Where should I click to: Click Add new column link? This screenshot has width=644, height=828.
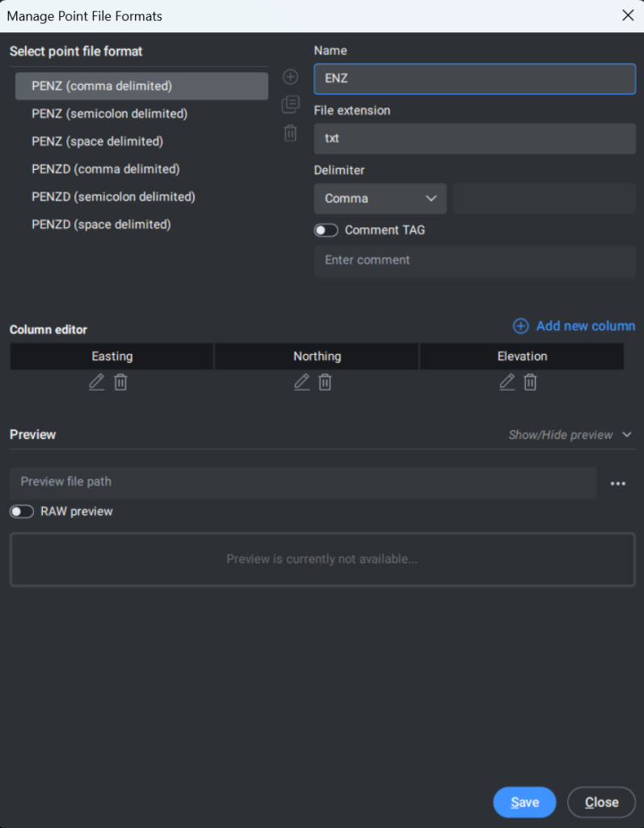pos(574,327)
